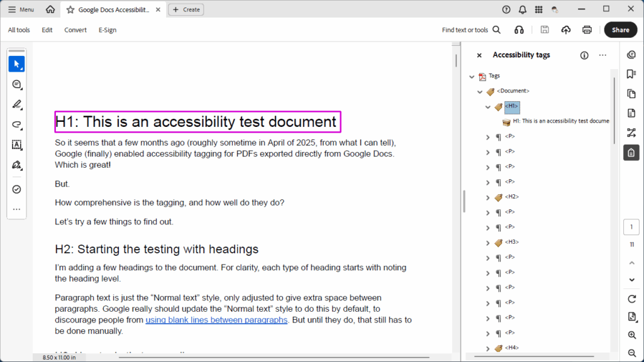Viewport: 644px width, 362px height.
Task: Open more tools ellipsis in left toolbar
Action: 17,209
